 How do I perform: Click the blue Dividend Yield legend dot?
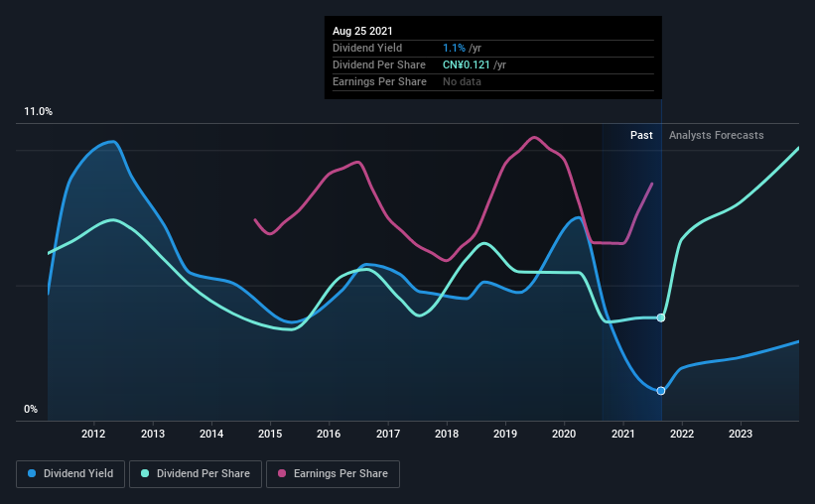coord(32,473)
